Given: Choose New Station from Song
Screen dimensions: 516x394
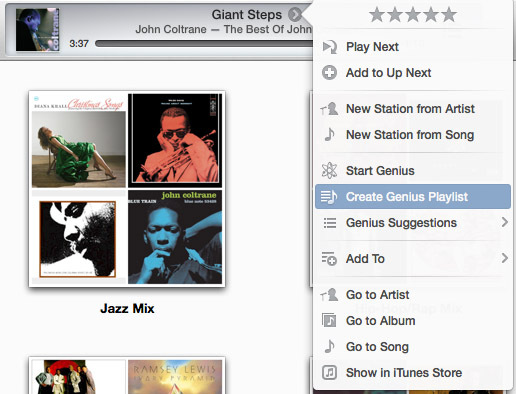Looking at the screenshot, I should pyautogui.click(x=413, y=135).
